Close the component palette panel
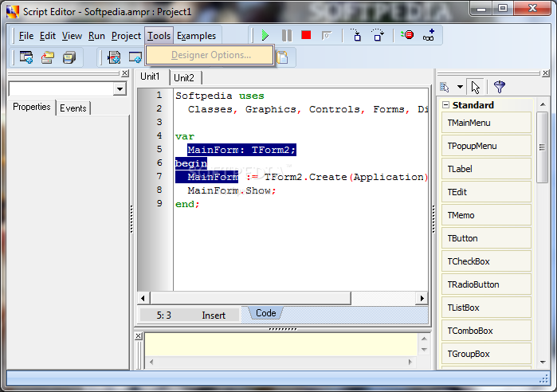The width and height of the screenshot is (557, 392). pos(546,73)
